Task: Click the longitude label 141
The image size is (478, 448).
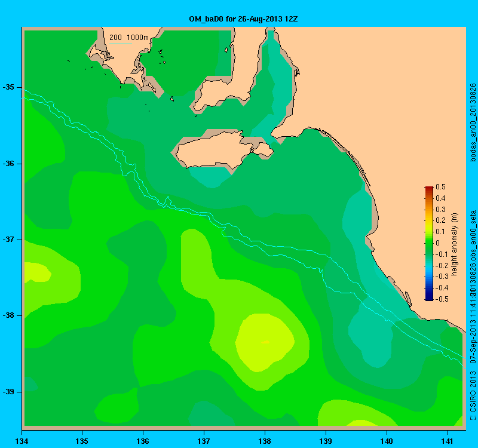Action: pos(448,441)
